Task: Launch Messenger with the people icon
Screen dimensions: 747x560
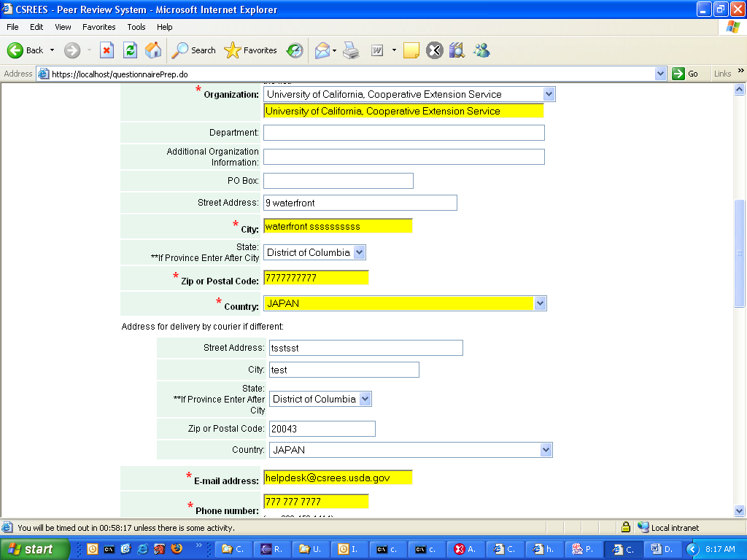Action: tap(481, 50)
